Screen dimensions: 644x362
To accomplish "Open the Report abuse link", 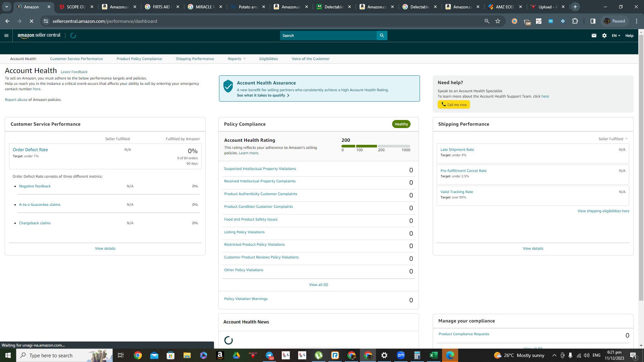I will pos(16,100).
